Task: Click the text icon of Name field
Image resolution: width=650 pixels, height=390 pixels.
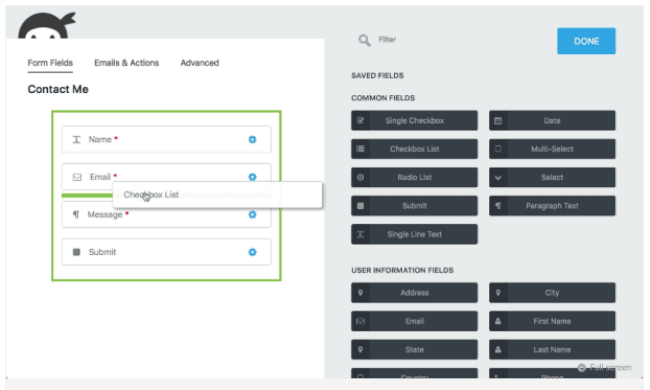Action: click(x=76, y=140)
